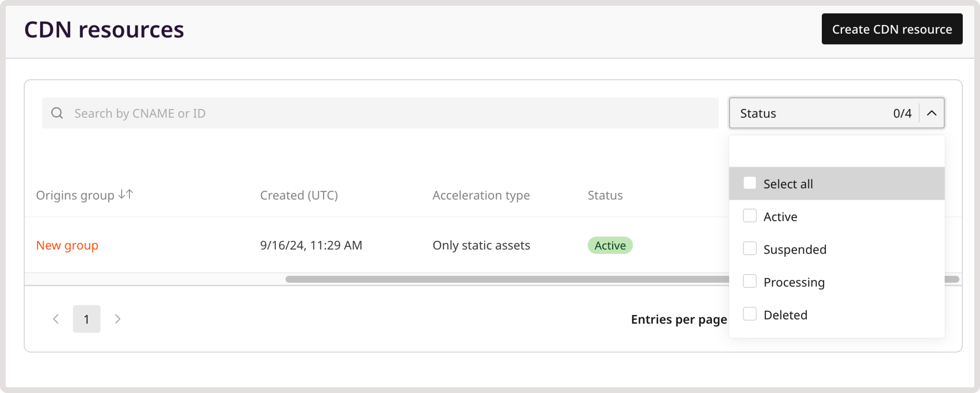Click the sort arrows next to Origins group
Screen dimensions: 980x393
click(x=124, y=194)
